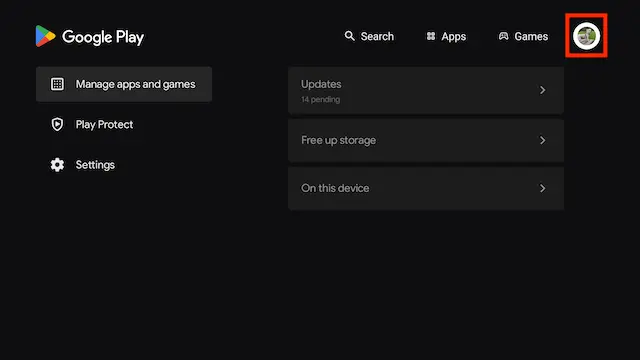Viewport: 640px width, 360px height.
Task: Click the Play Protect shield icon
Action: point(57,124)
